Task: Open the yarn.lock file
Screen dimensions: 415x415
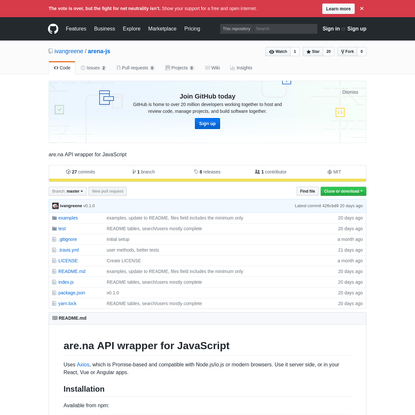Action: click(67, 303)
